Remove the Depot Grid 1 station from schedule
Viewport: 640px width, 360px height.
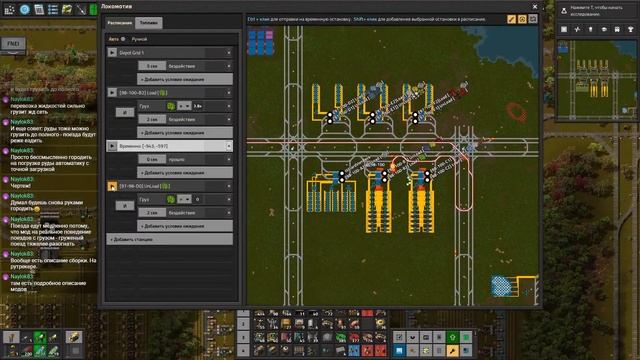point(229,53)
